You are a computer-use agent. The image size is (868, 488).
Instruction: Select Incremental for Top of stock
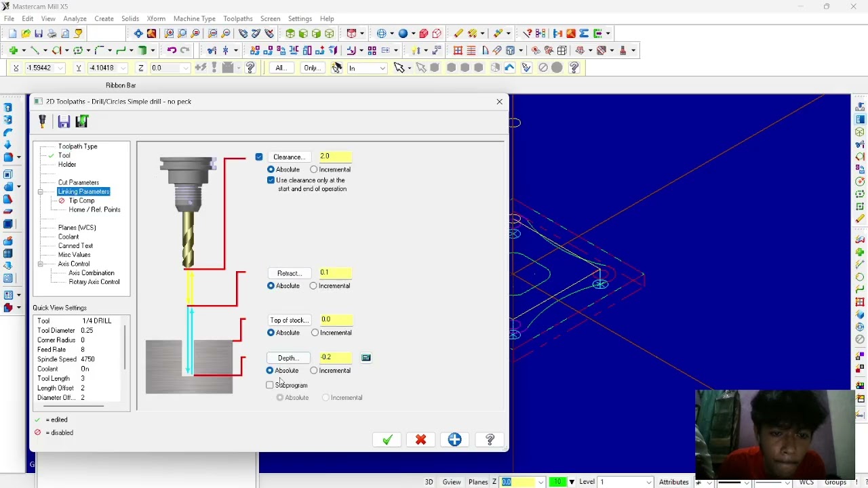[315, 333]
